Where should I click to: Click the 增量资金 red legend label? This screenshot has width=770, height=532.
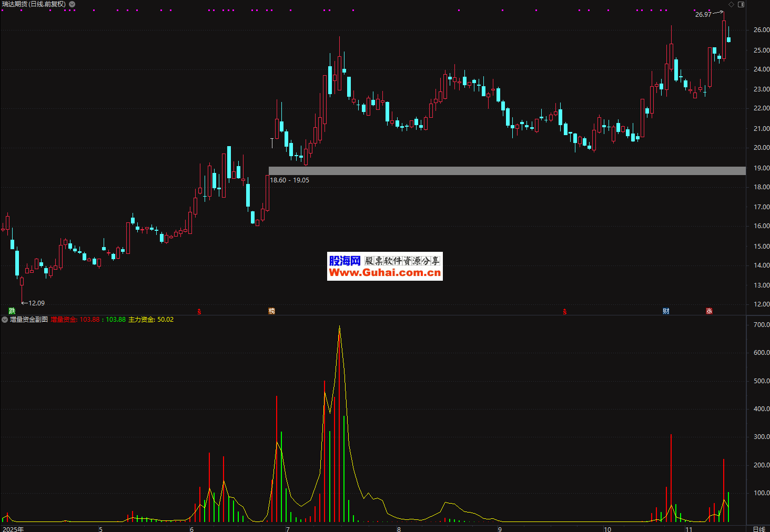coord(63,320)
